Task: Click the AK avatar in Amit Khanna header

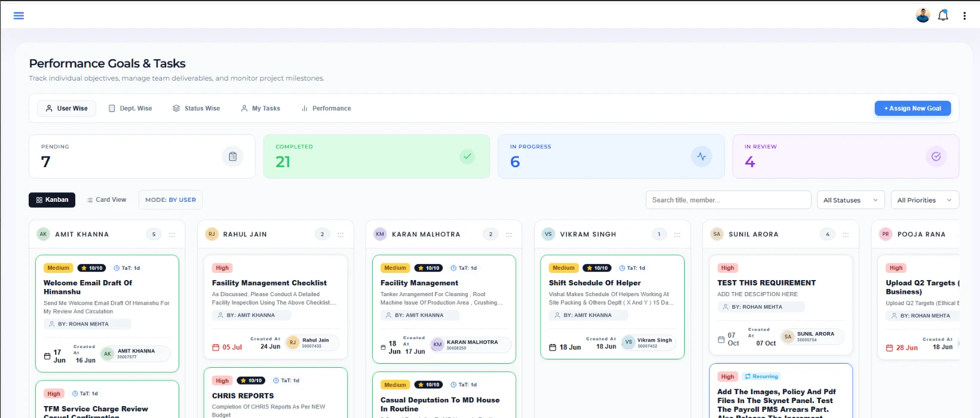Action: coord(43,234)
